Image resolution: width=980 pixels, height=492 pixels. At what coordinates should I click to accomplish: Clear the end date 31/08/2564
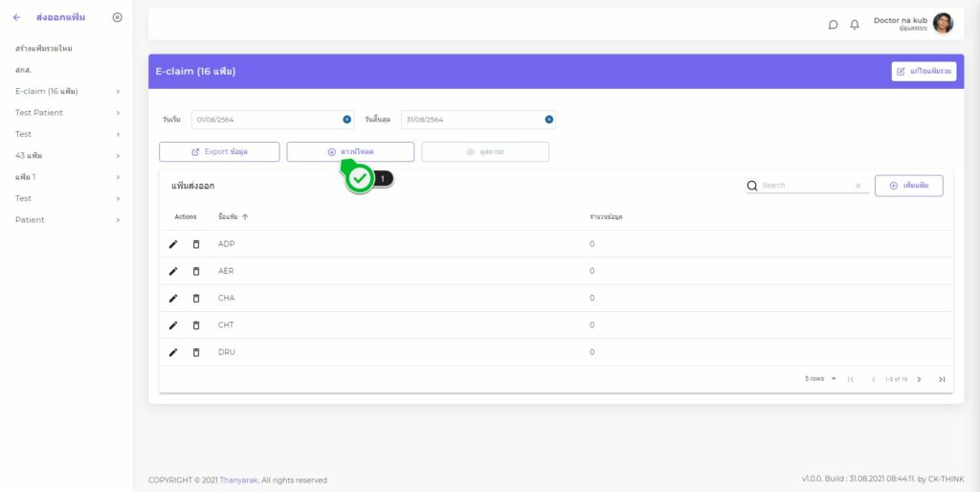[548, 120]
